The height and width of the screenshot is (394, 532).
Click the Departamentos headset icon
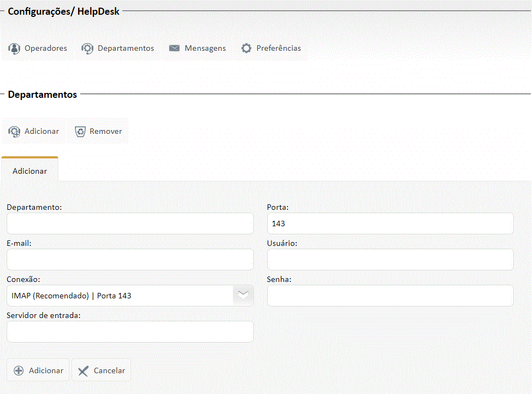87,49
